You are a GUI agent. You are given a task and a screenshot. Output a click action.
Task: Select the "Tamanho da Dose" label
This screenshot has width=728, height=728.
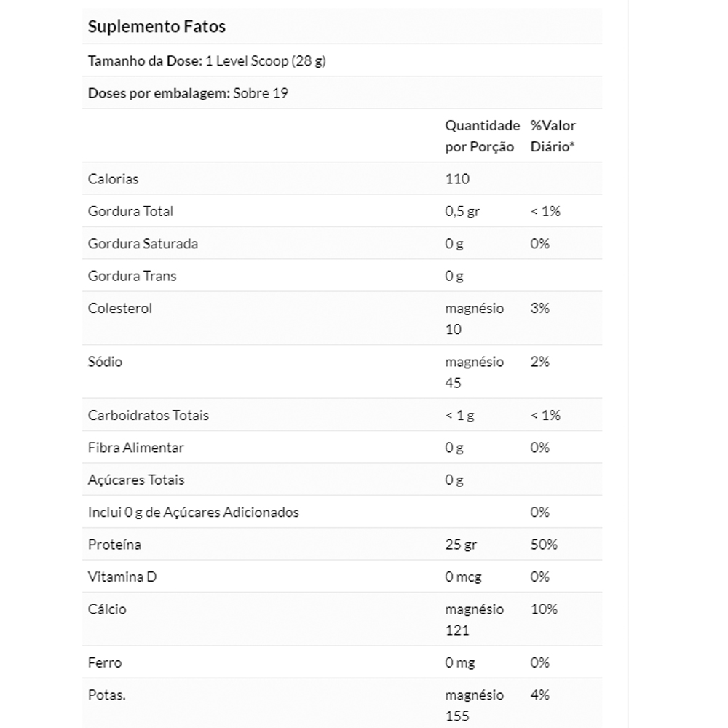(144, 61)
